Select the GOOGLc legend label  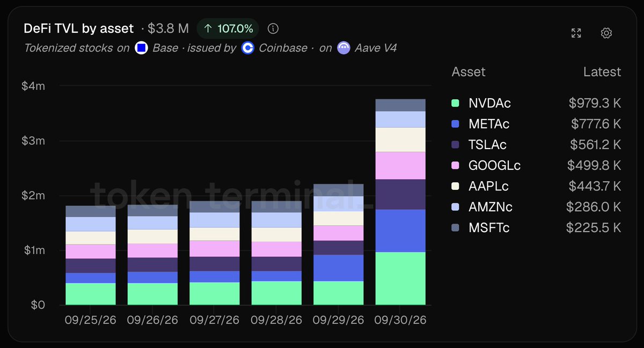494,165
